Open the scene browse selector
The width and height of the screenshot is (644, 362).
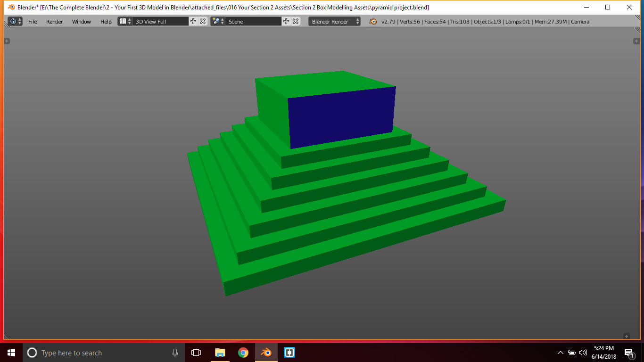point(218,21)
